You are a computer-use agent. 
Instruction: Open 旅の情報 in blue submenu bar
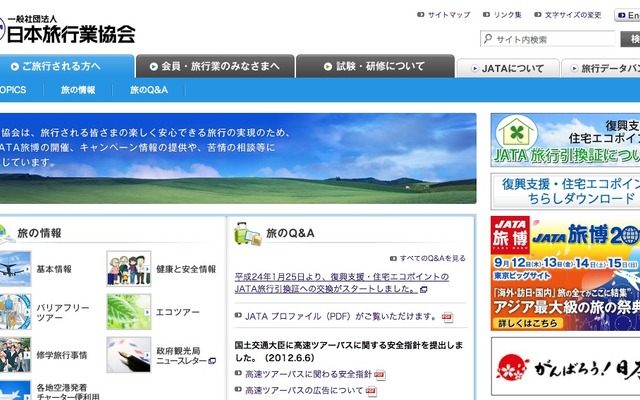[78, 90]
